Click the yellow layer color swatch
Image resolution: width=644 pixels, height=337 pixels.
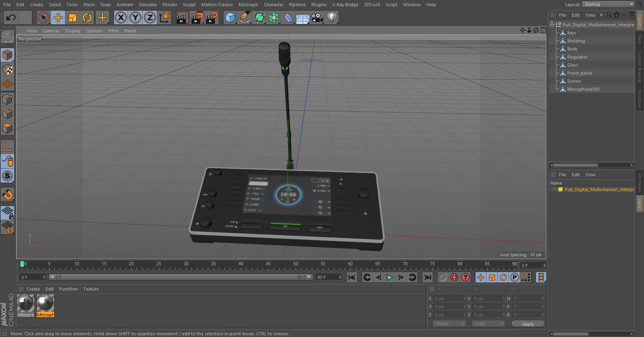[x=560, y=190]
